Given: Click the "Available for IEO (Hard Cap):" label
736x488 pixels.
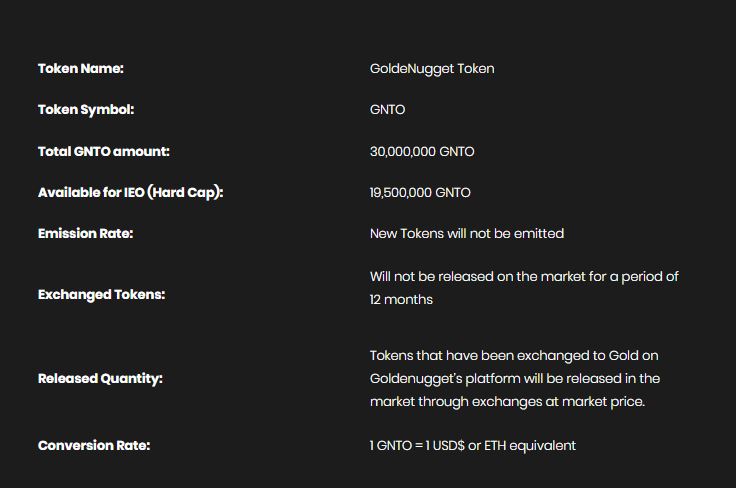Looking at the screenshot, I should pyautogui.click(x=131, y=193).
